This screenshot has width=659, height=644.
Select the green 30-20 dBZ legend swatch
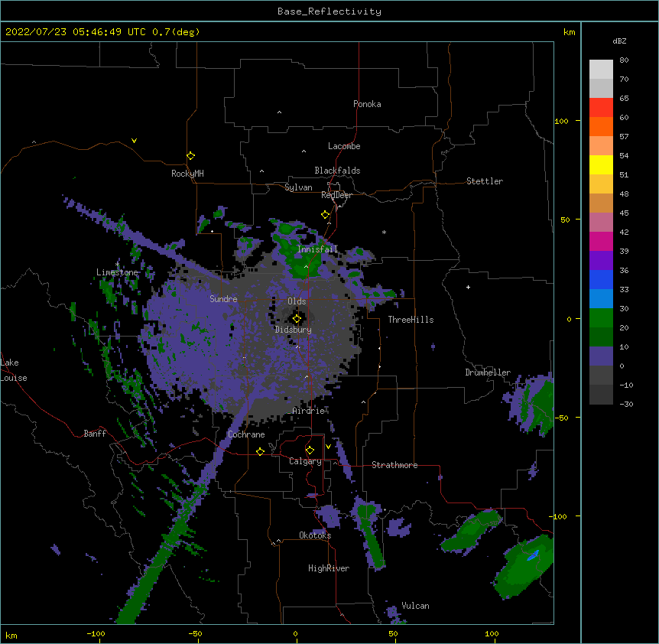click(601, 318)
